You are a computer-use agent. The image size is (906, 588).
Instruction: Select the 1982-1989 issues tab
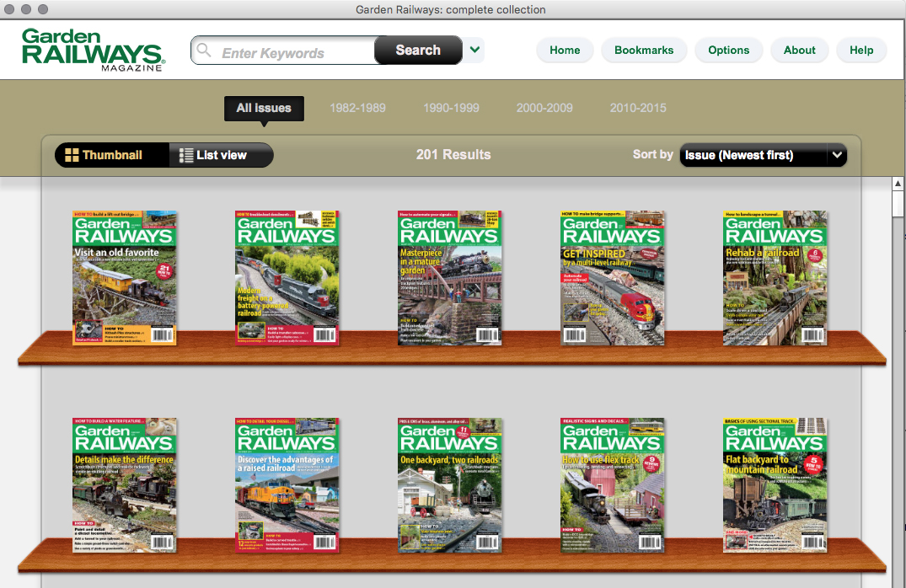(357, 108)
